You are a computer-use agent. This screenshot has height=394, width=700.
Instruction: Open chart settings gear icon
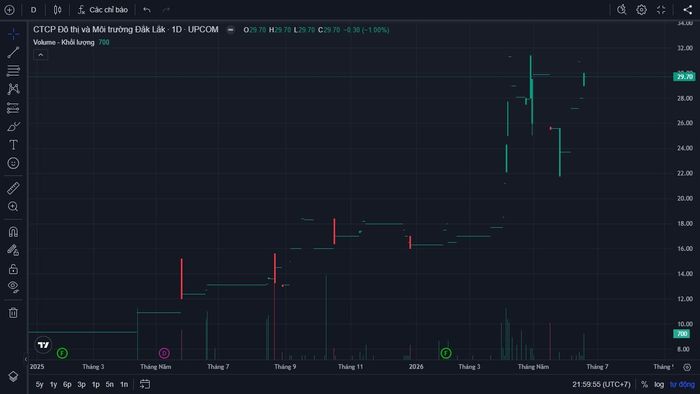[641, 9]
